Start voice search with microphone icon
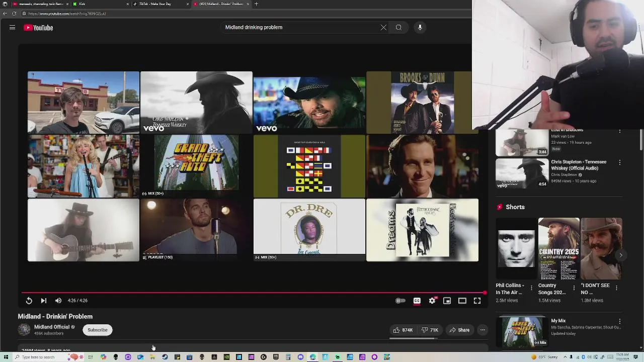Screen dimensions: 644x362 click(x=420, y=27)
